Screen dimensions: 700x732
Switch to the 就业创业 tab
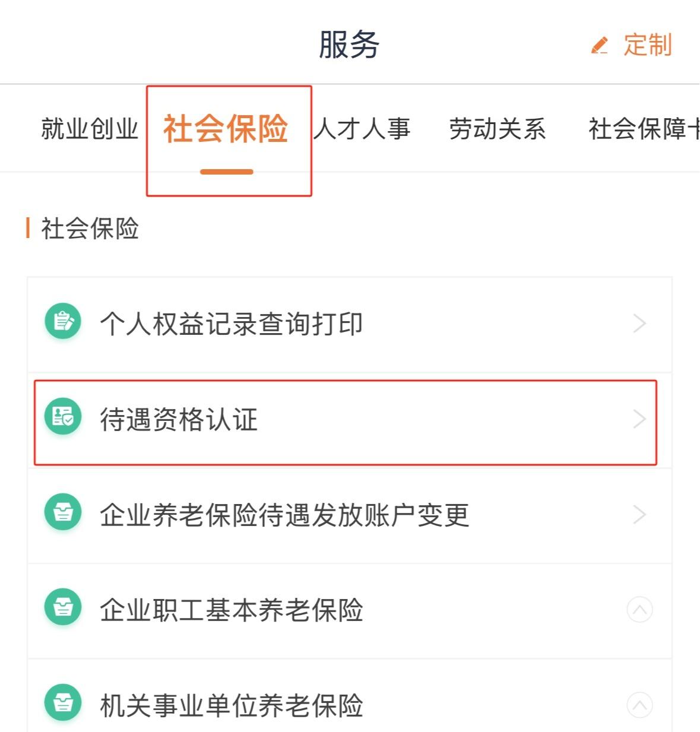tap(89, 129)
